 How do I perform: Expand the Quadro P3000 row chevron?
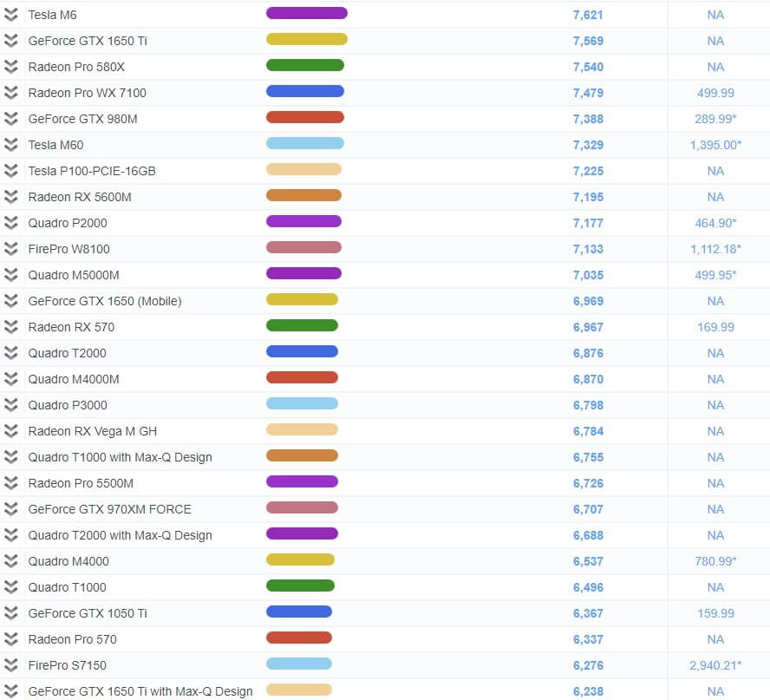10,405
